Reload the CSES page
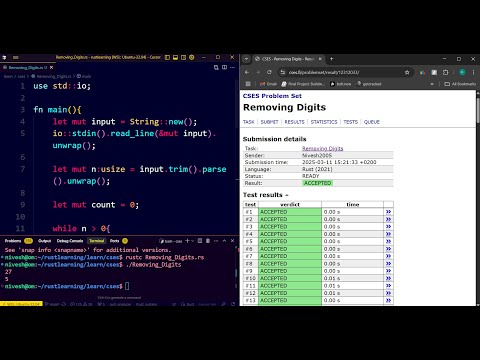This screenshot has width=480, height=360. (269, 72)
